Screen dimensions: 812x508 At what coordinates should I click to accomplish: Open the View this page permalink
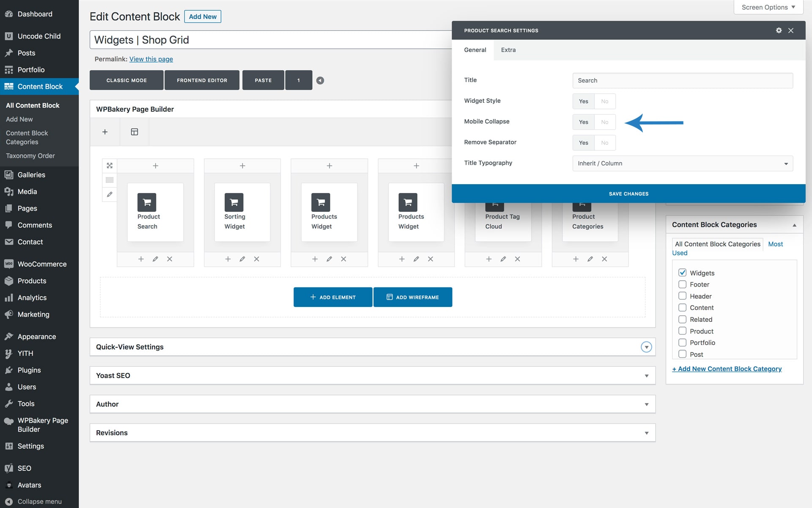pyautogui.click(x=151, y=59)
